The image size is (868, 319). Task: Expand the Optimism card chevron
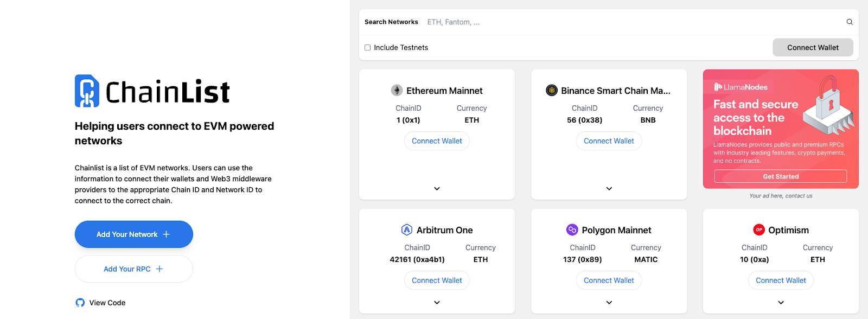(781, 303)
